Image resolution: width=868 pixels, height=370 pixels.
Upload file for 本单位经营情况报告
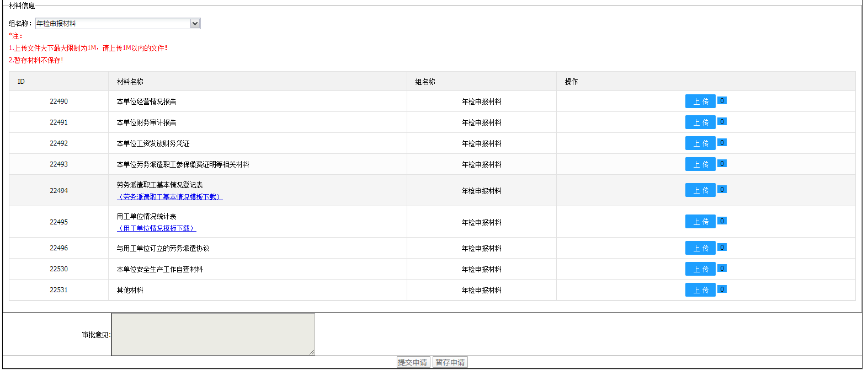pos(700,101)
